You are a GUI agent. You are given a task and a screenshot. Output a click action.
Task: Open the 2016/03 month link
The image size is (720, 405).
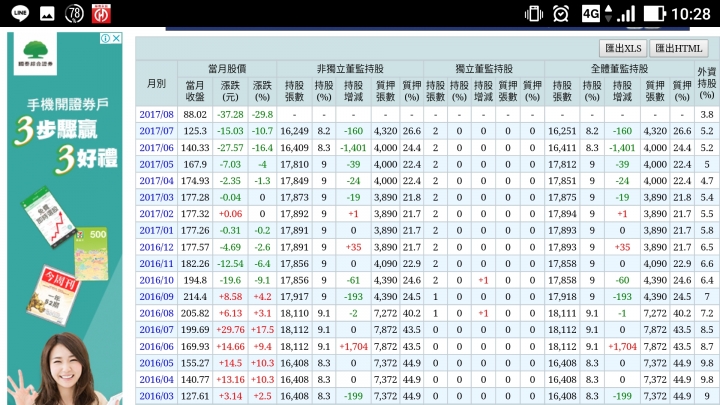(157, 396)
